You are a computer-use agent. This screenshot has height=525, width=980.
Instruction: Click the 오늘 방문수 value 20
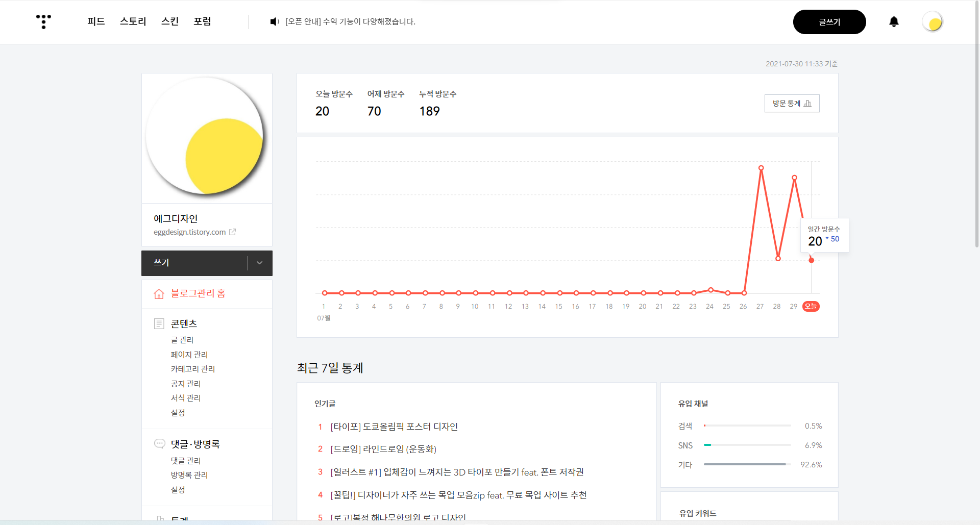pos(322,111)
